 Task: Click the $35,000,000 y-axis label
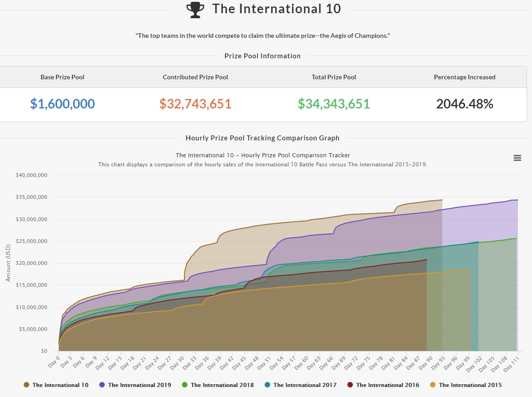click(x=31, y=197)
